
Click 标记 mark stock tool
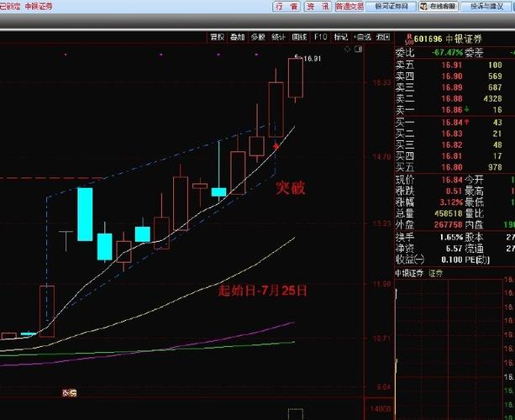(340, 37)
